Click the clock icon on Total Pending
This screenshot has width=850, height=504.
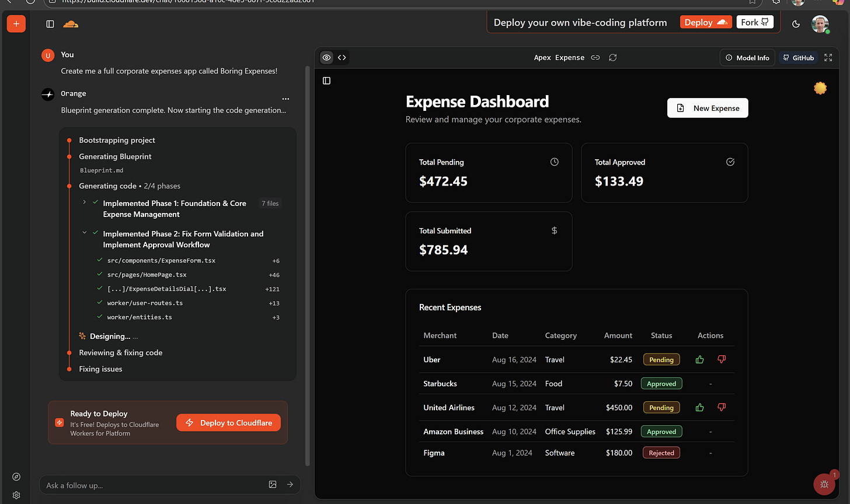[555, 162]
